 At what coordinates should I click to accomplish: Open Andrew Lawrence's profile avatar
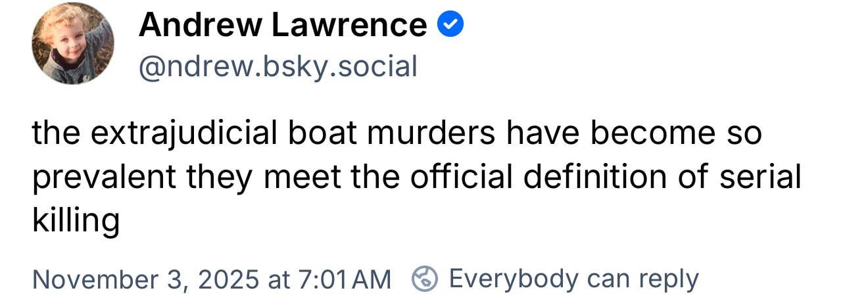(72, 44)
